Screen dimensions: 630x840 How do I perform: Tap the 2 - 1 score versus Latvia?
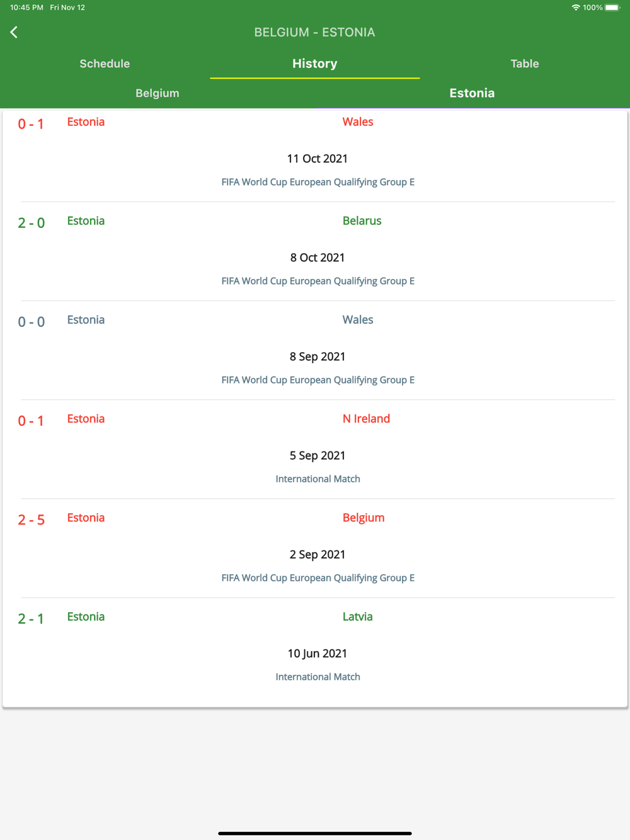tap(31, 619)
